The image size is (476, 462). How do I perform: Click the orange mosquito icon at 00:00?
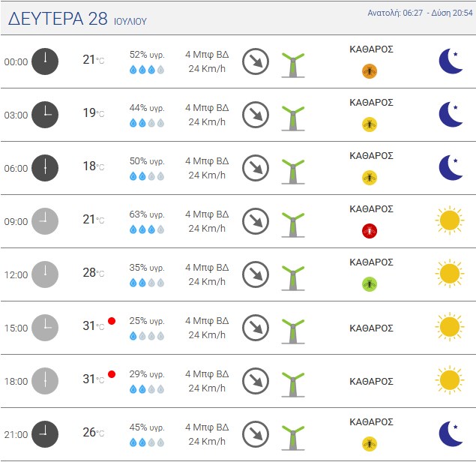(x=370, y=71)
